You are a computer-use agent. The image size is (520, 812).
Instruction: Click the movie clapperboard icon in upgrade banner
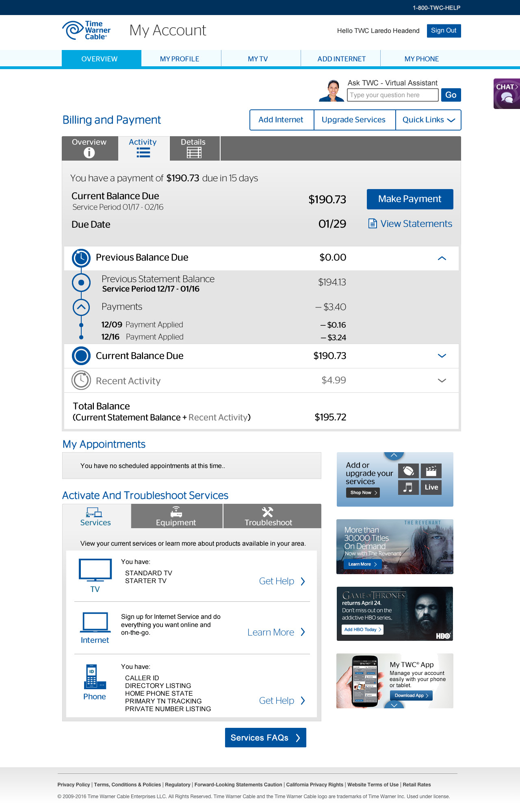click(x=431, y=471)
